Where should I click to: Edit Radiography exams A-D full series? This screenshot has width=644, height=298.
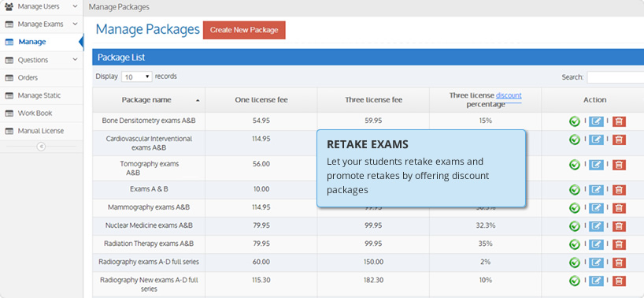pos(596,263)
